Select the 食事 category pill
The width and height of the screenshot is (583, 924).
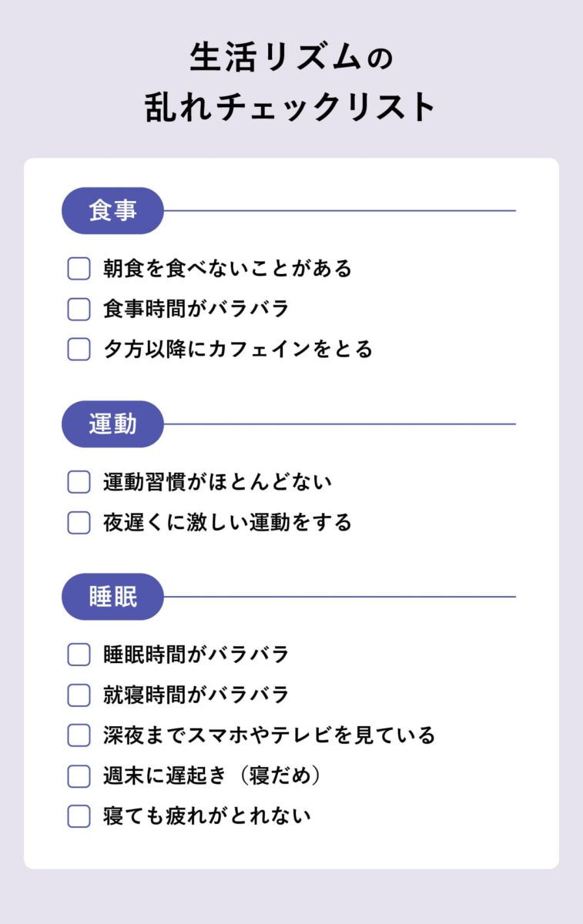(x=112, y=210)
